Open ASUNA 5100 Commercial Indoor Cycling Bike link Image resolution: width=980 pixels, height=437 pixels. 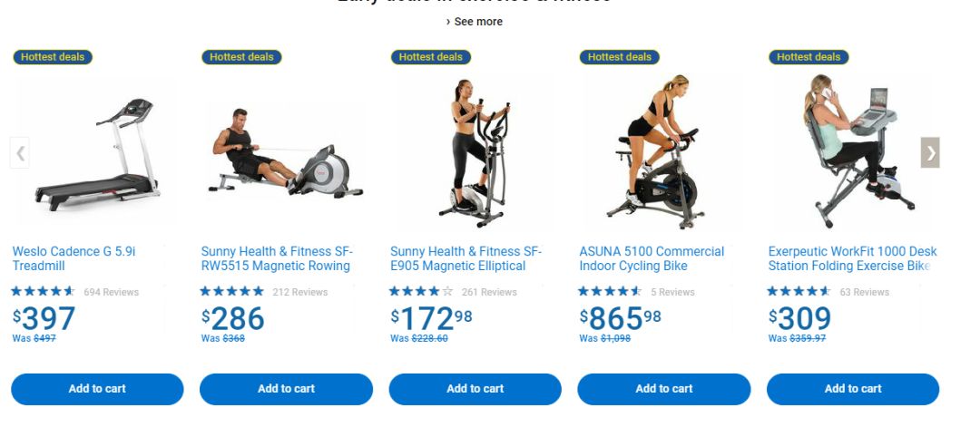point(652,258)
